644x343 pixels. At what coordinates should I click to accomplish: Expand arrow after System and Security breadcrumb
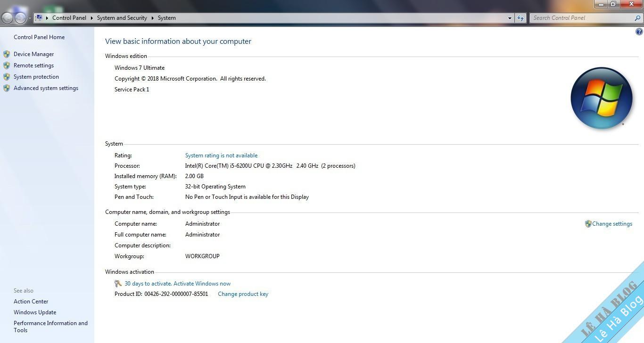pyautogui.click(x=153, y=18)
